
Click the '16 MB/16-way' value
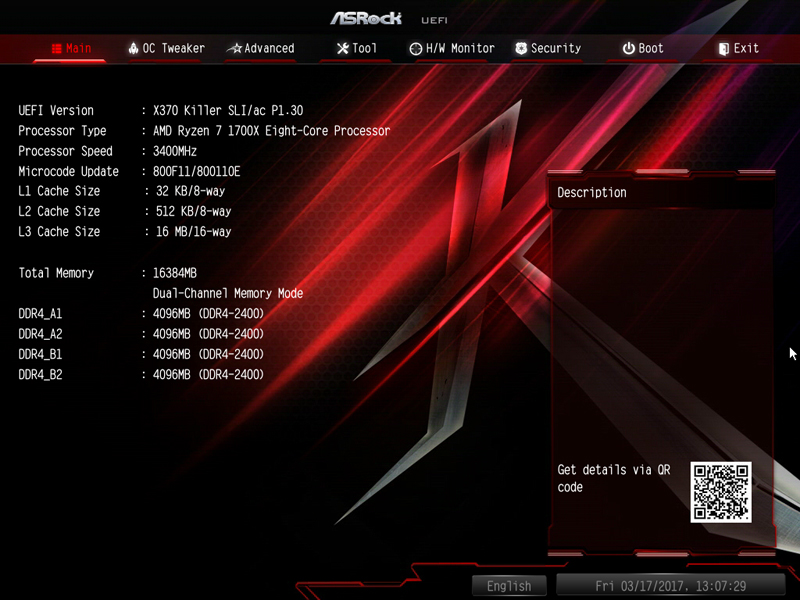click(x=193, y=232)
